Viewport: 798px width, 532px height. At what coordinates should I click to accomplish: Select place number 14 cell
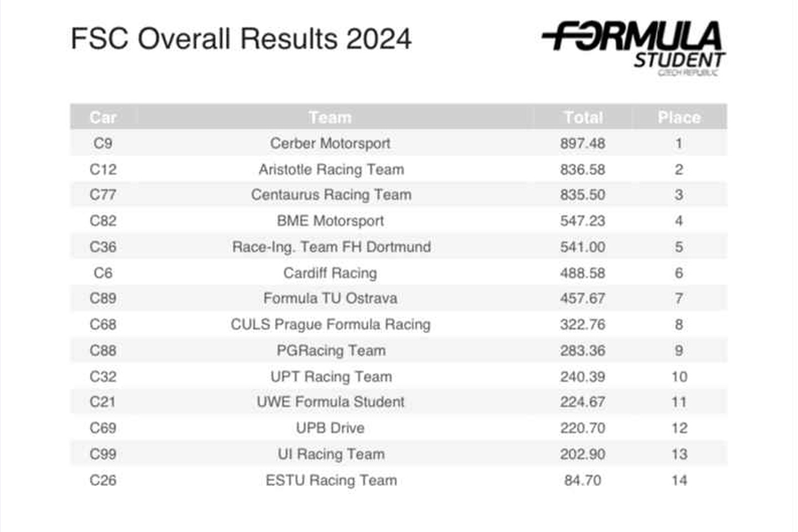pyautogui.click(x=679, y=480)
